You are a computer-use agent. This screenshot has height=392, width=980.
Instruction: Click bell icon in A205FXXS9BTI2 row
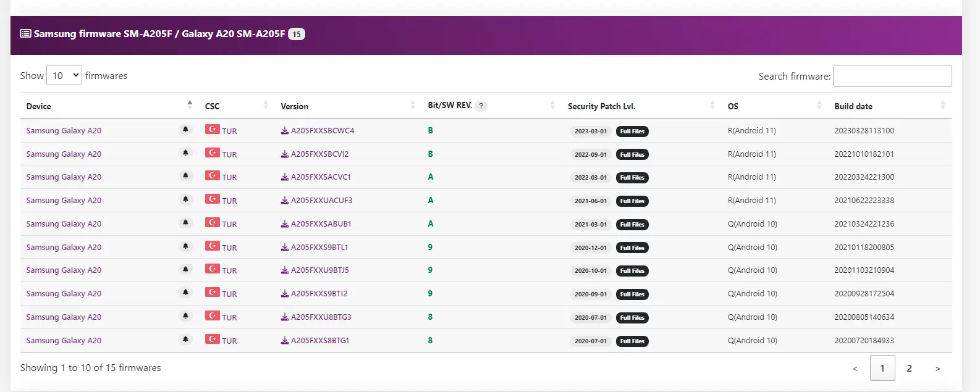(x=185, y=293)
